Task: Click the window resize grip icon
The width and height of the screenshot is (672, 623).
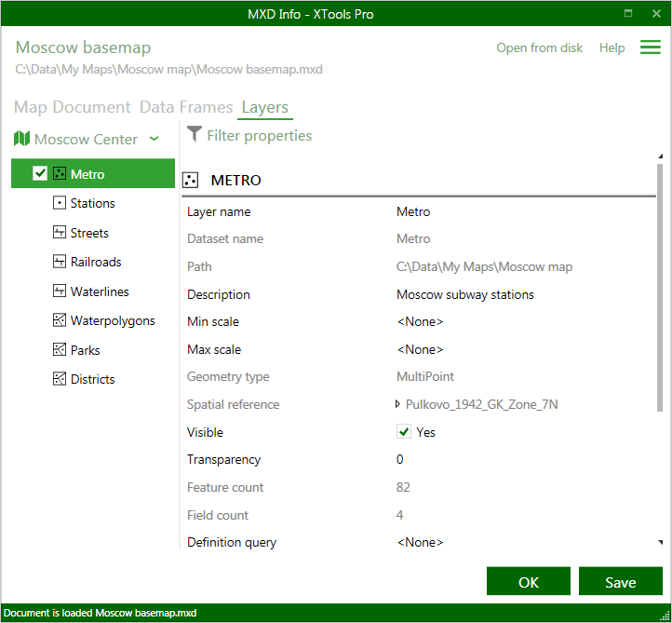Action: pyautogui.click(x=665, y=616)
